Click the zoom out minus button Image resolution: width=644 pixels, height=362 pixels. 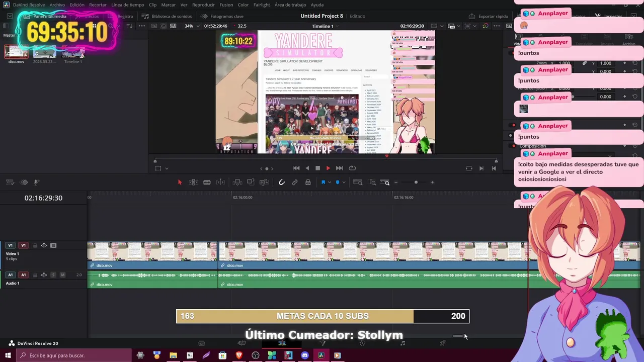point(396,183)
